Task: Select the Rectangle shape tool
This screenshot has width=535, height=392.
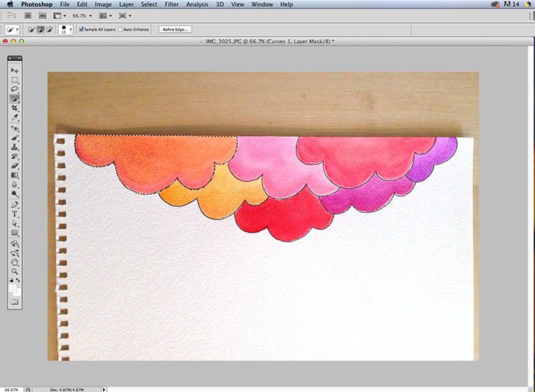Action: pyautogui.click(x=15, y=233)
